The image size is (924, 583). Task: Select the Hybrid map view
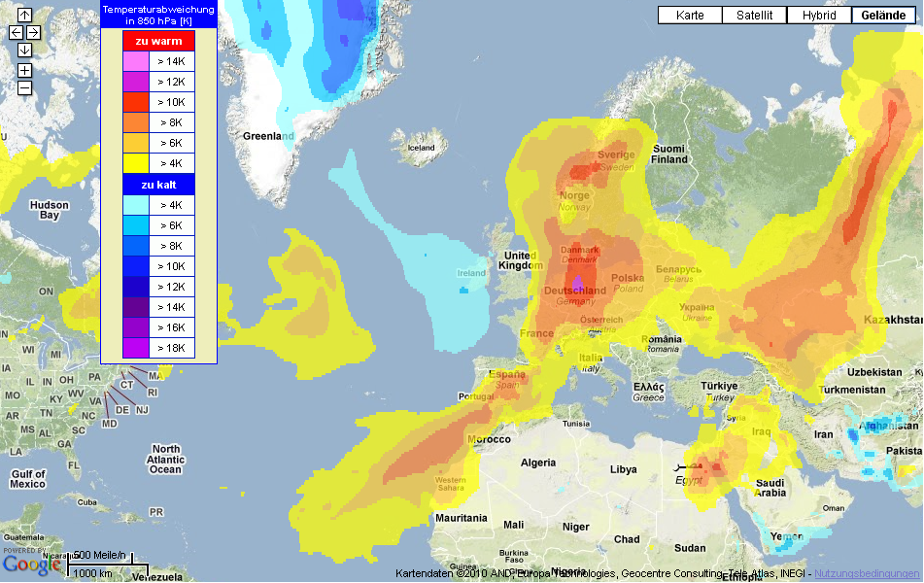pos(819,16)
